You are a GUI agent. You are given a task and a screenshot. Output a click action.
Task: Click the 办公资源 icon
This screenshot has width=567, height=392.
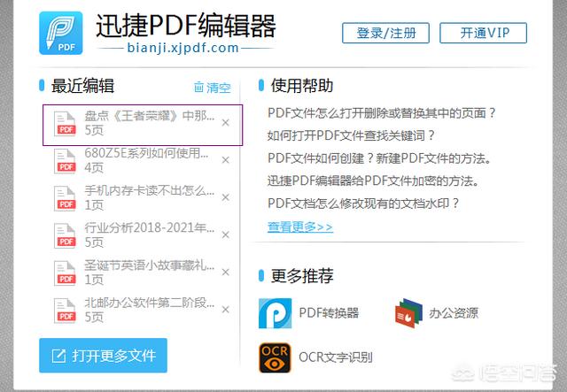pos(408,313)
